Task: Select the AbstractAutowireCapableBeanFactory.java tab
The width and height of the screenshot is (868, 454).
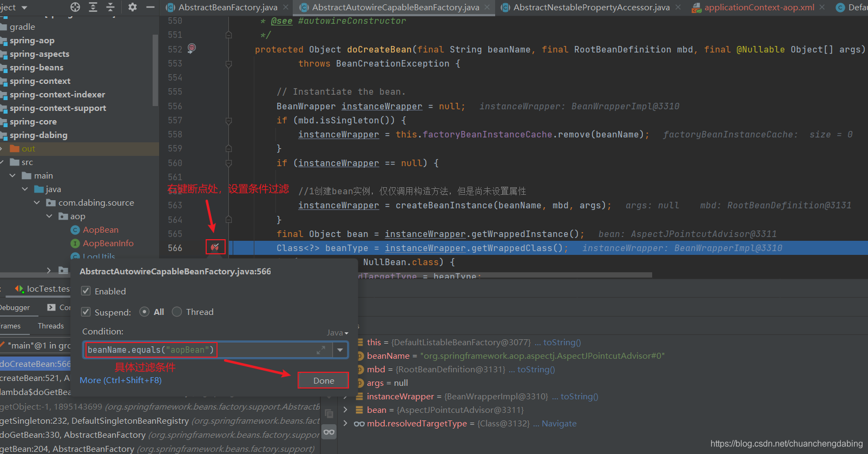Action: (396, 7)
